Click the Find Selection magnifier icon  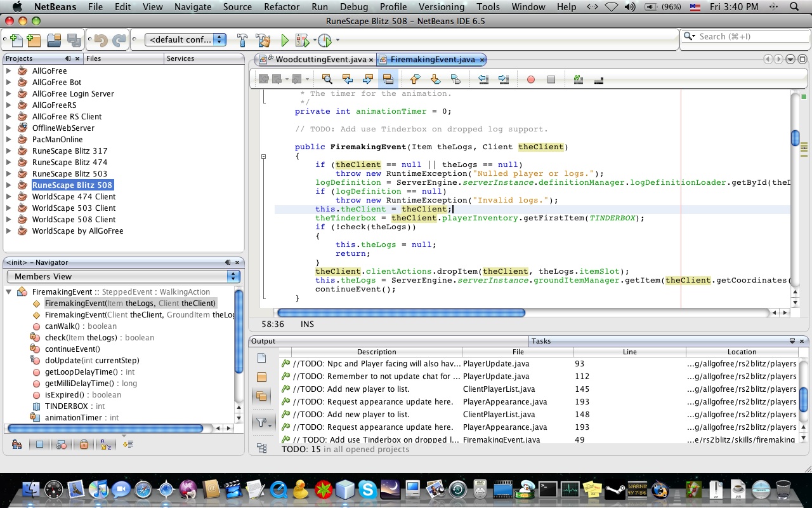pyautogui.click(x=327, y=79)
